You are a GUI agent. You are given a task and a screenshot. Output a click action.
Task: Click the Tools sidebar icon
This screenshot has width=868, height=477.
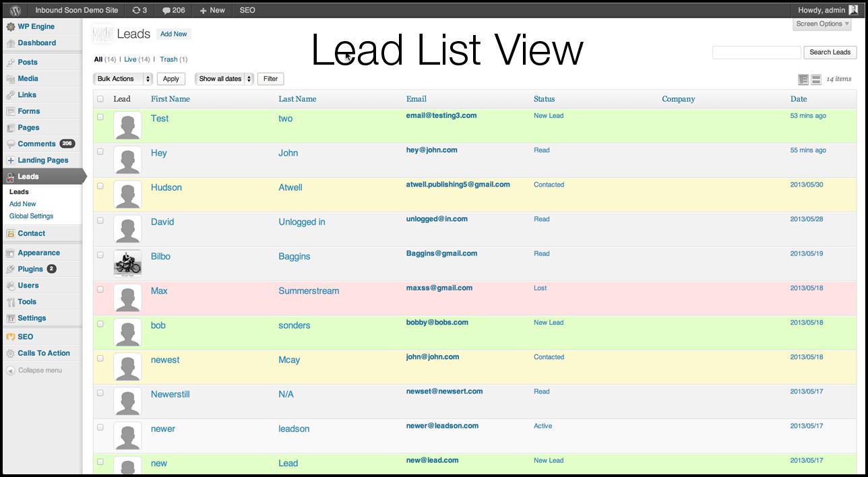tap(11, 302)
